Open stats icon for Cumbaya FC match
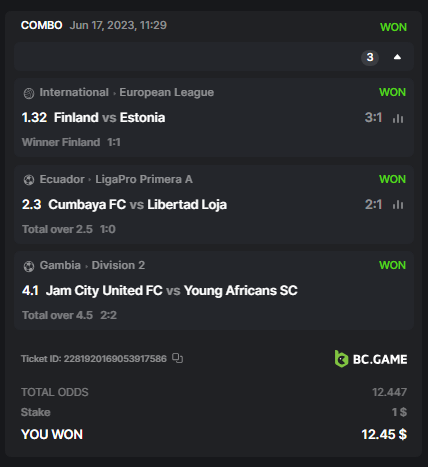The width and height of the screenshot is (428, 467). click(x=398, y=205)
